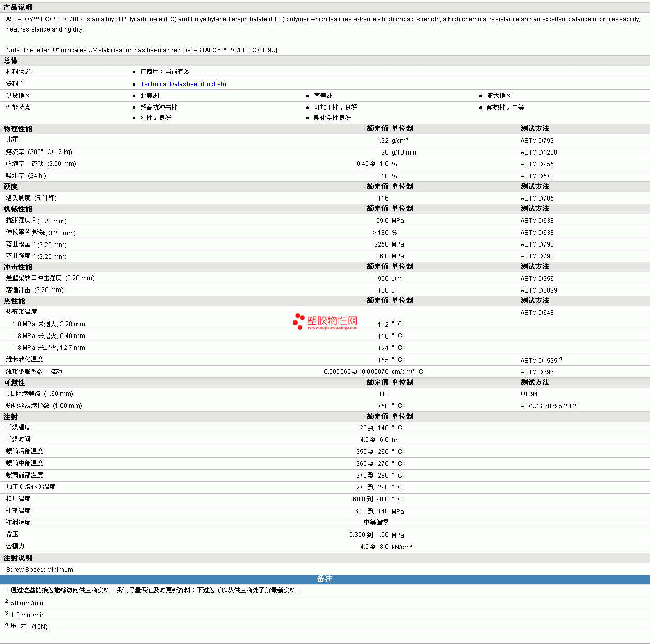Viewport: 650px width, 644px height.
Task: Click the test method ASTM D792
Action: [x=537, y=141]
